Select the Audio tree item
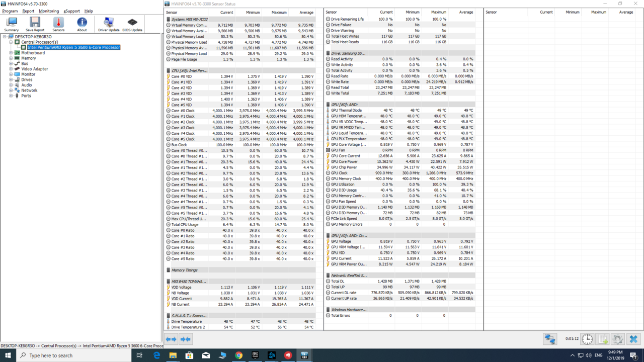Image resolution: width=644 pixels, height=362 pixels. [26, 85]
